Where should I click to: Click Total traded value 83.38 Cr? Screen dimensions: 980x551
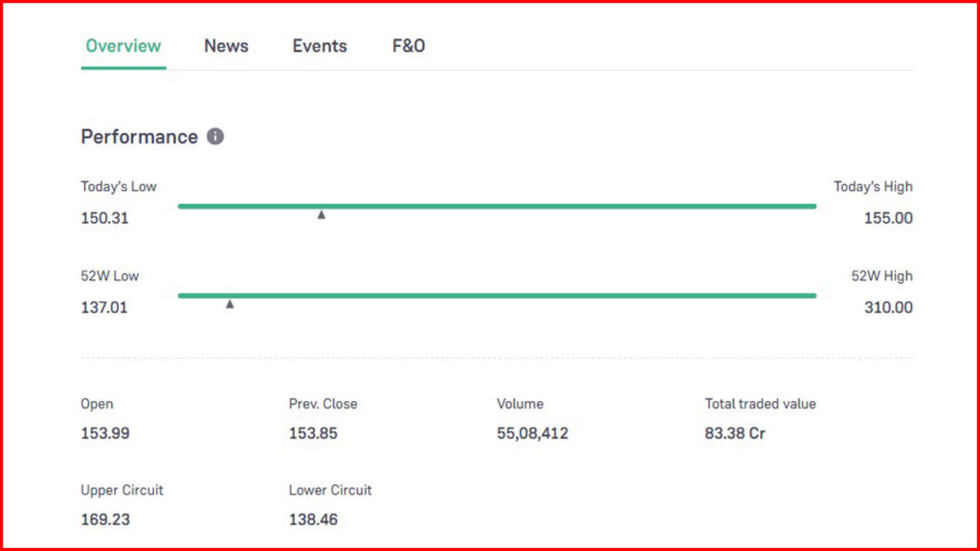click(x=735, y=433)
